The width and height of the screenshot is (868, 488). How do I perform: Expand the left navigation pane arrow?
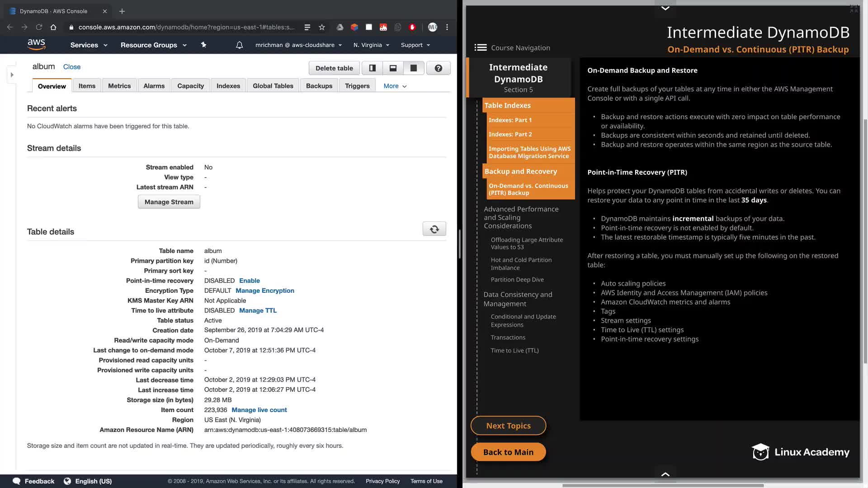coord(12,75)
